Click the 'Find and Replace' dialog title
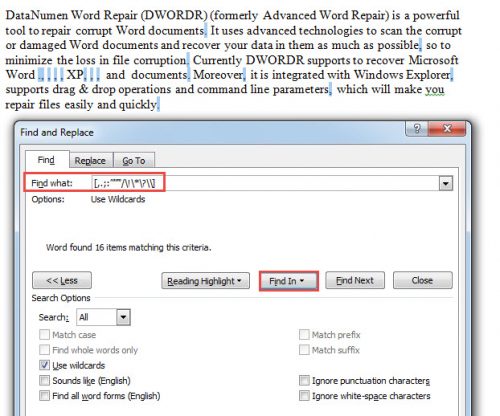Screen dimensions: 500x416 click(57, 132)
